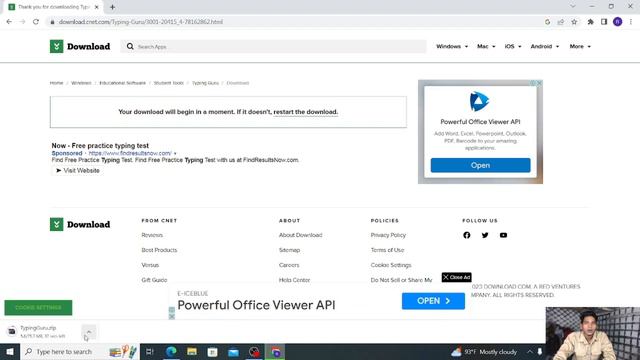Open the Sitemap footer link
Viewport: 640px width, 360px height.
click(x=289, y=250)
